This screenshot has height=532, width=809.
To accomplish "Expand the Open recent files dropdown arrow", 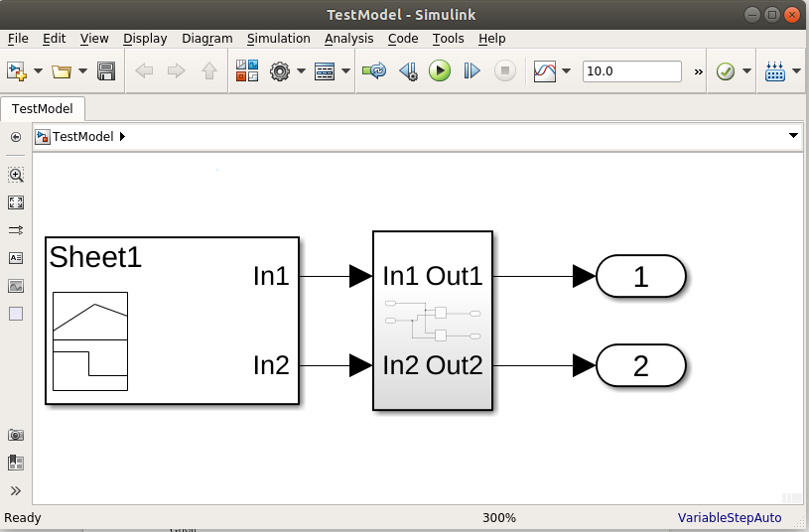I will [x=83, y=71].
